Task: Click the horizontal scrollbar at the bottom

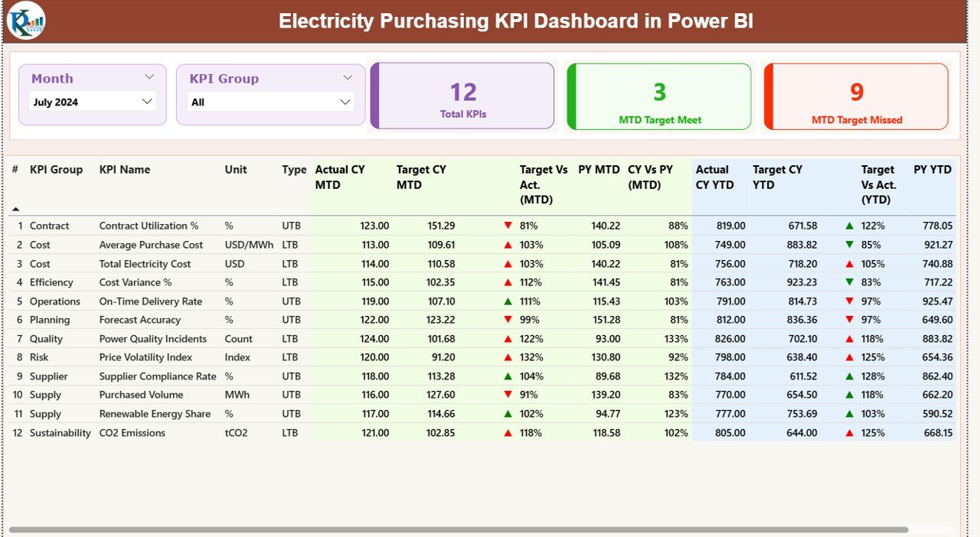Action: pyautogui.click(x=459, y=528)
